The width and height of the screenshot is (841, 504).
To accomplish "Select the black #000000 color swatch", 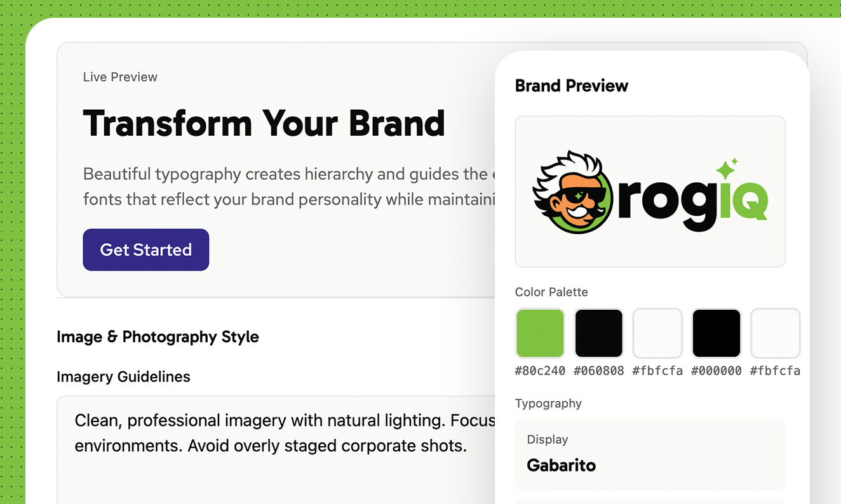I will pos(717,333).
